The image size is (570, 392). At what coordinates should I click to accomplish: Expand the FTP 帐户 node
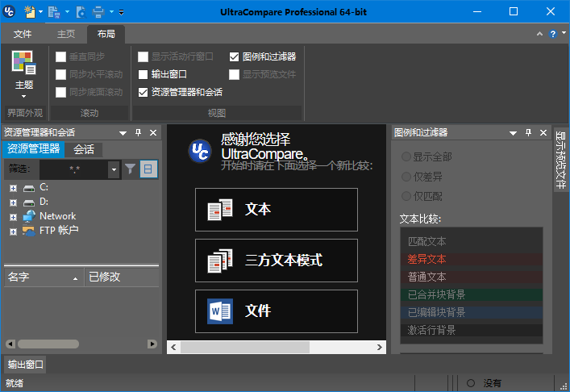pos(14,231)
